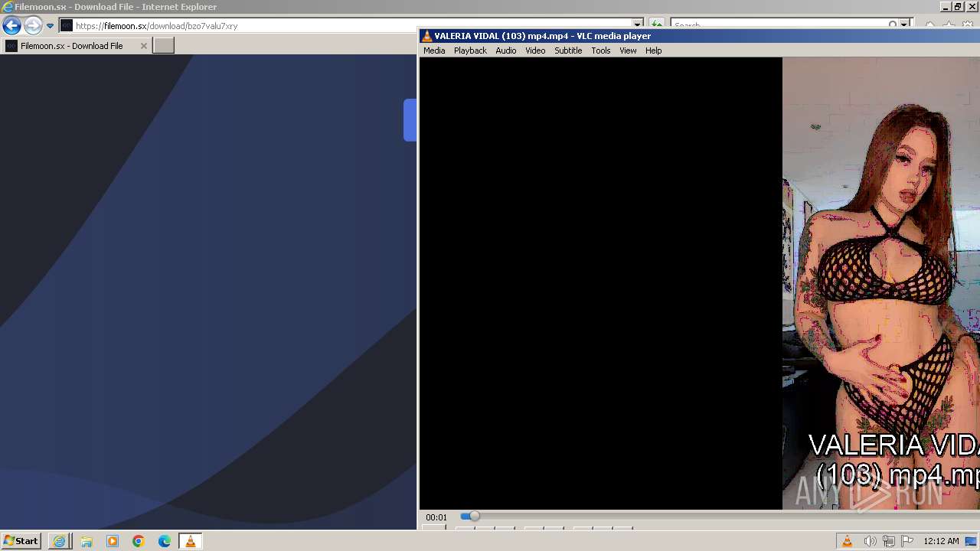980x551 pixels.
Task: Click the blue button on the Filemoon page
Action: (410, 120)
